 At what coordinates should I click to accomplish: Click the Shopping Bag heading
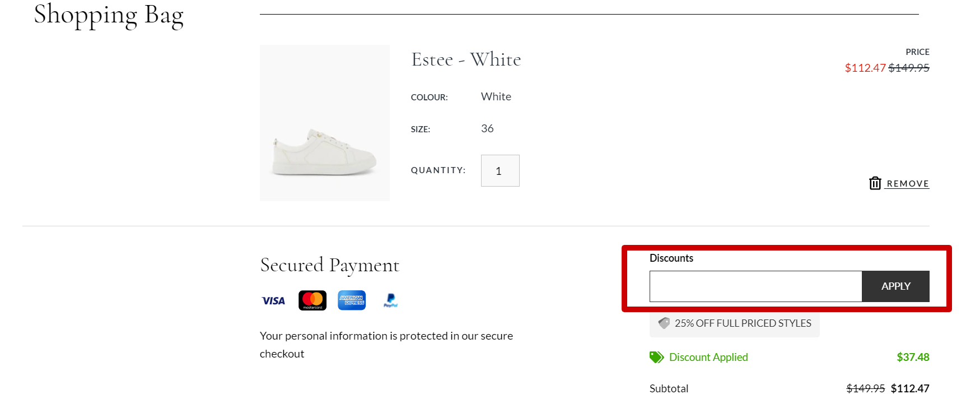109,15
